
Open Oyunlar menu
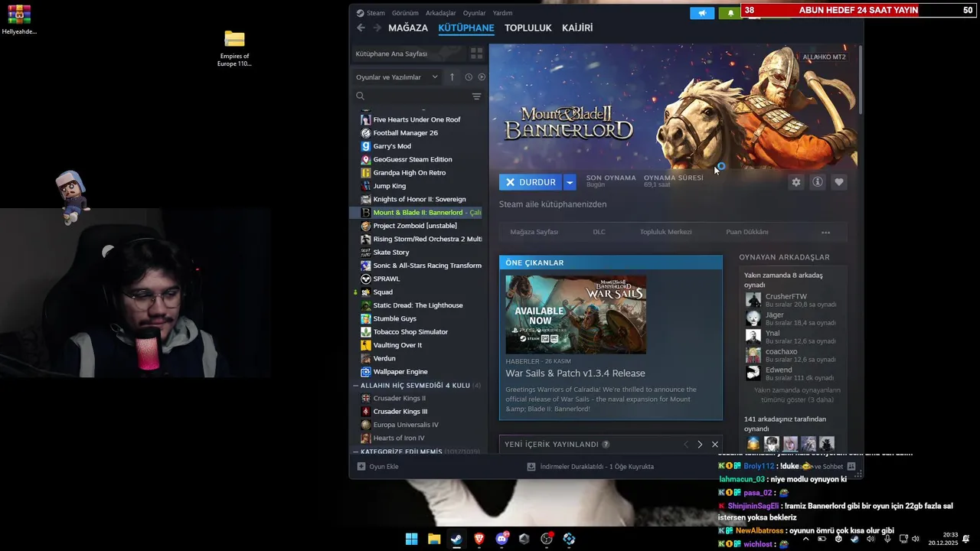(475, 13)
